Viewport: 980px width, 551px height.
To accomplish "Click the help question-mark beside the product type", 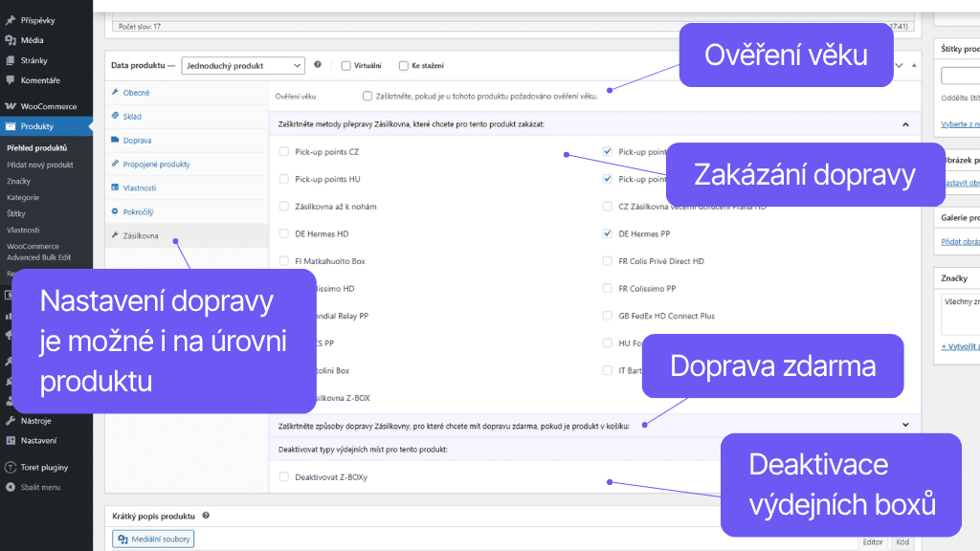I will pos(319,65).
